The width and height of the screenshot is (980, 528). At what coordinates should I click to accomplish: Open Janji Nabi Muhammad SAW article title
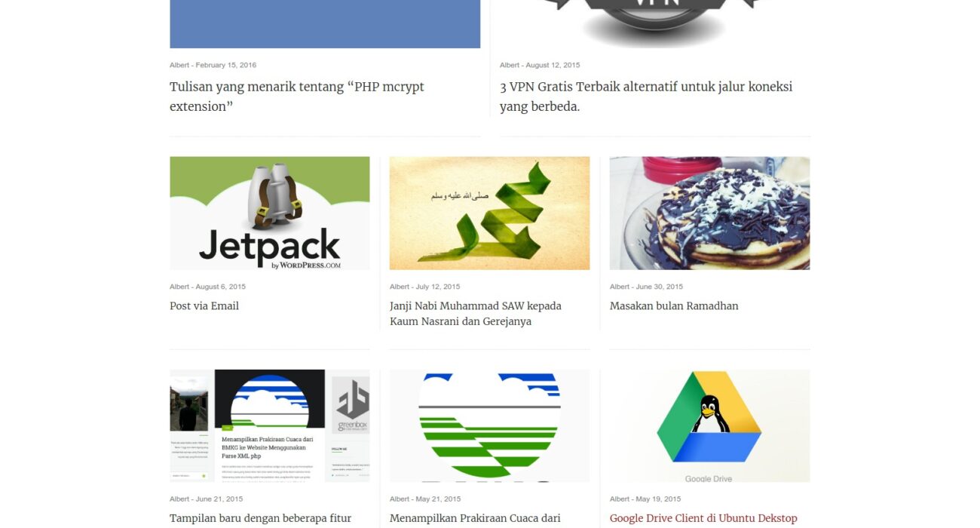point(476,314)
